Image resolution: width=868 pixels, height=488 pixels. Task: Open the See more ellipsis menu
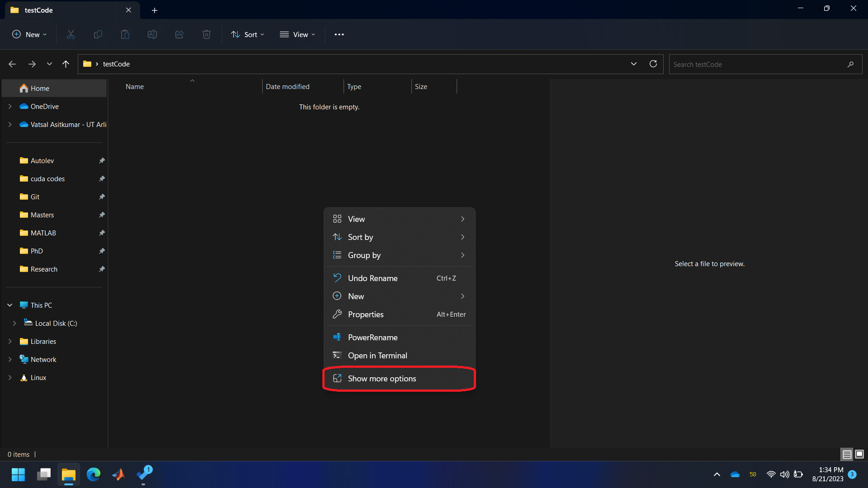tap(339, 34)
